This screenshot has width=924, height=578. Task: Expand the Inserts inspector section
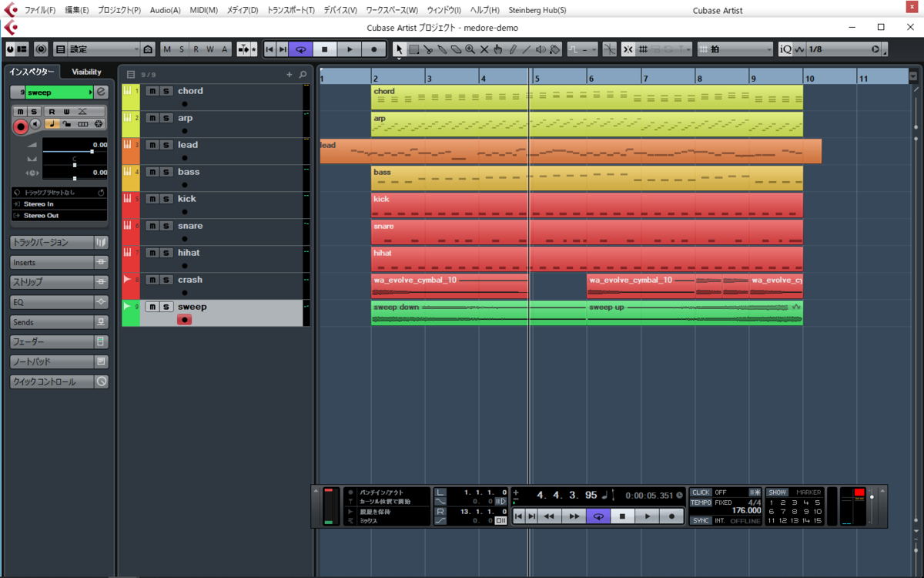point(52,262)
